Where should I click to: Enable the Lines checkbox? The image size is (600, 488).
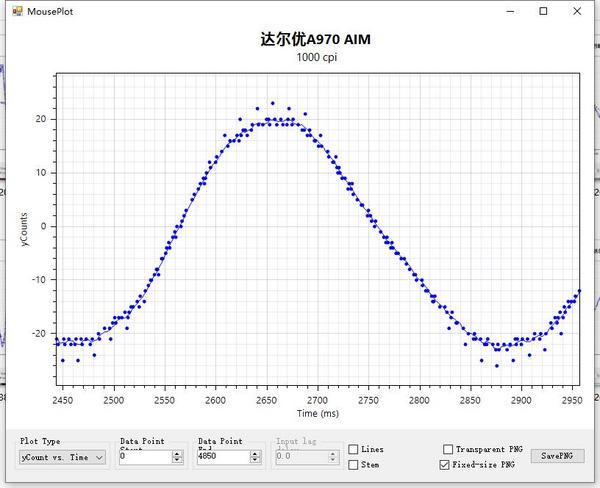[353, 449]
